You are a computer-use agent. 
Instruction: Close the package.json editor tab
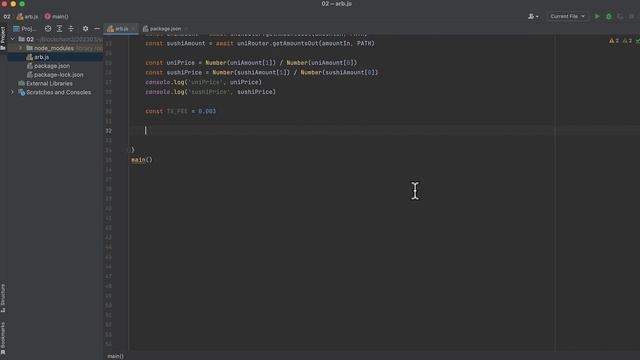[186, 29]
